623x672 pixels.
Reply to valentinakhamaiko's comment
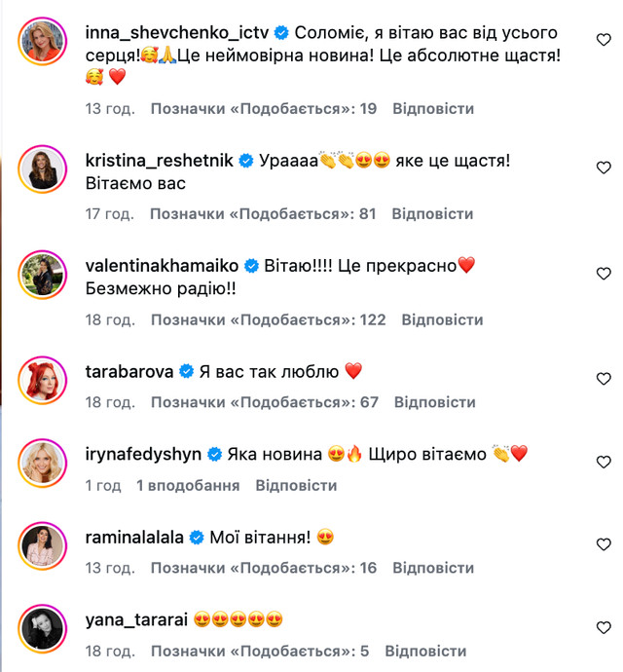[442, 319]
